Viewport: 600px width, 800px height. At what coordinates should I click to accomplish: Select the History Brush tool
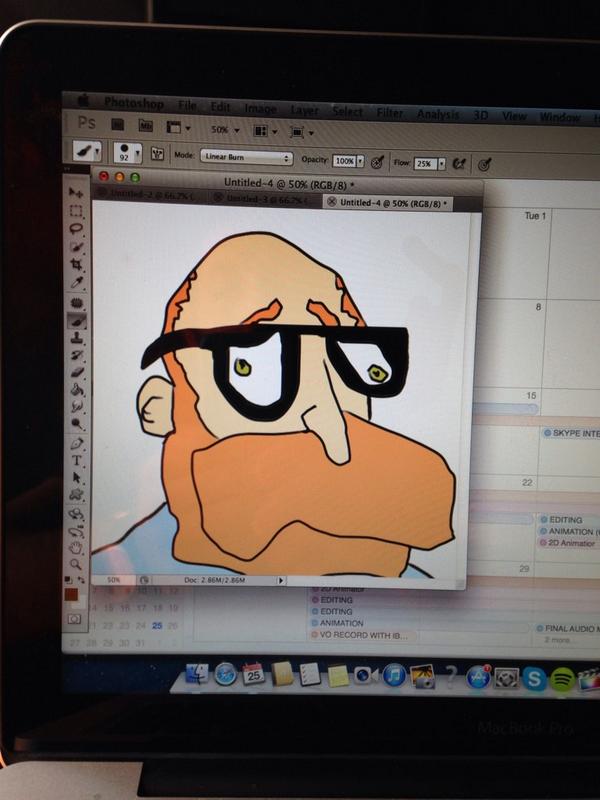click(x=77, y=355)
